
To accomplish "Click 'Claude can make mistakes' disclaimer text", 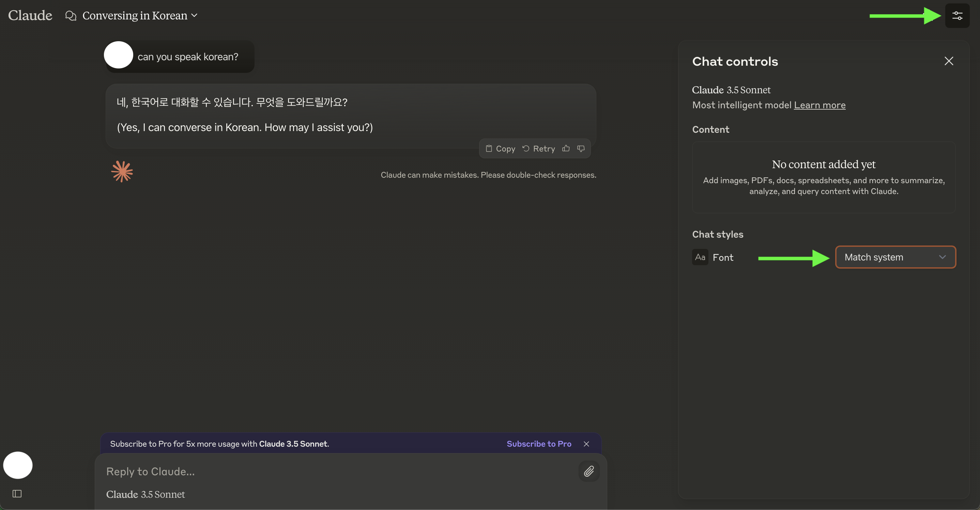I will (x=489, y=175).
